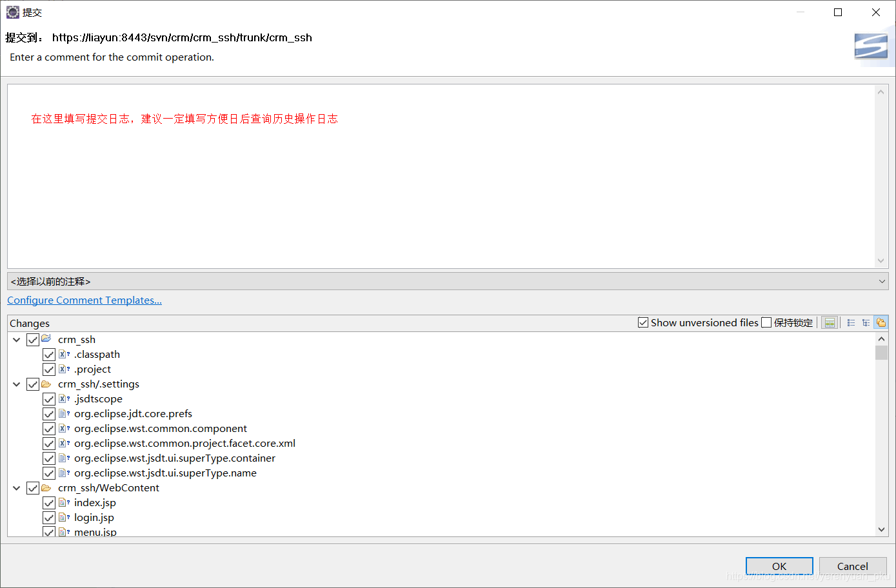Click the commit dialog title bar icon
This screenshot has width=896, height=588.
[x=13, y=12]
